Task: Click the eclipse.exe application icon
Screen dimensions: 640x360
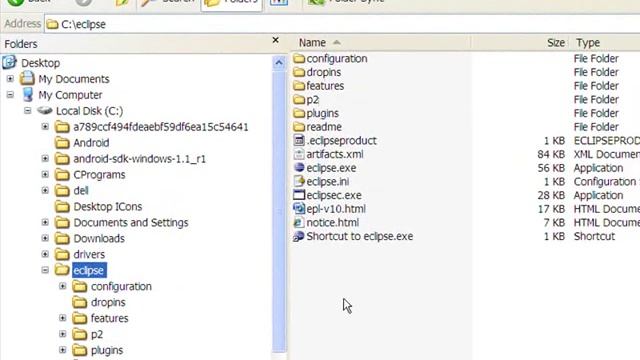Action: tap(299, 168)
